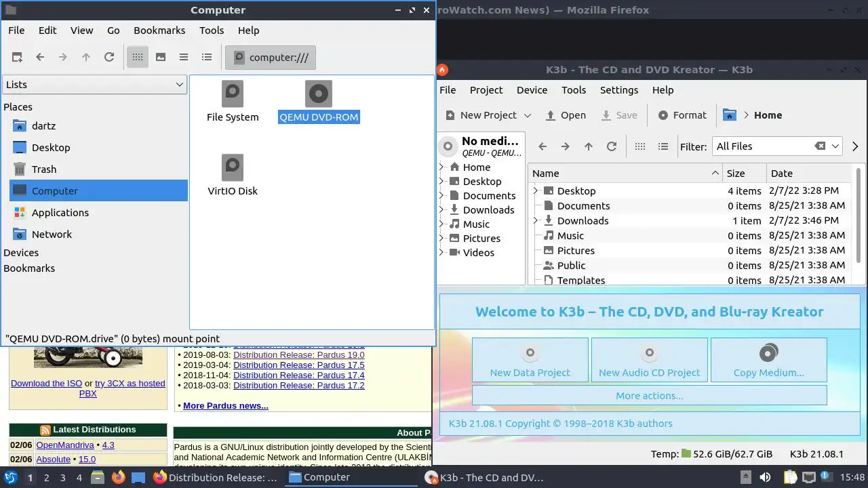Click the computer:/// location button
This screenshot has width=868, height=488.
(x=271, y=58)
